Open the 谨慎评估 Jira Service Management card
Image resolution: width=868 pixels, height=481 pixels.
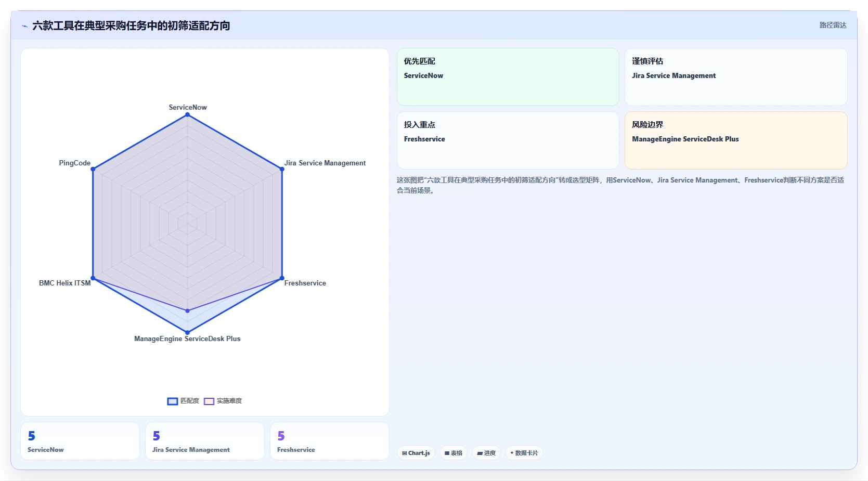coord(736,77)
